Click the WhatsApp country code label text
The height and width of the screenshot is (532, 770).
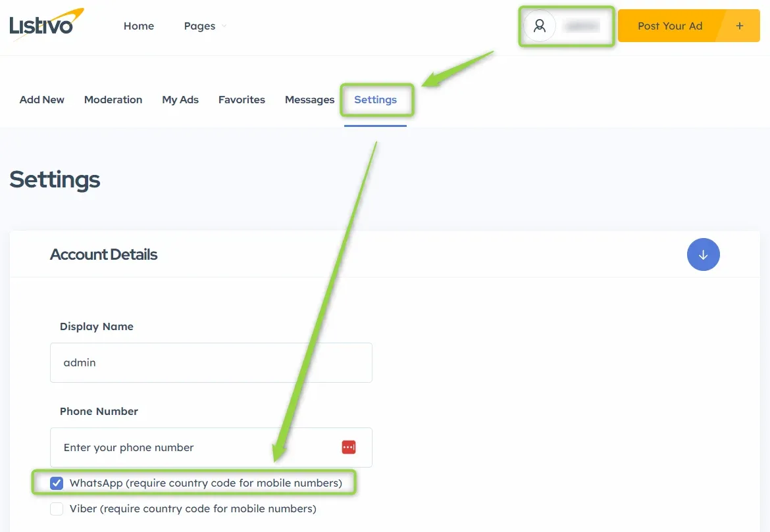click(206, 483)
